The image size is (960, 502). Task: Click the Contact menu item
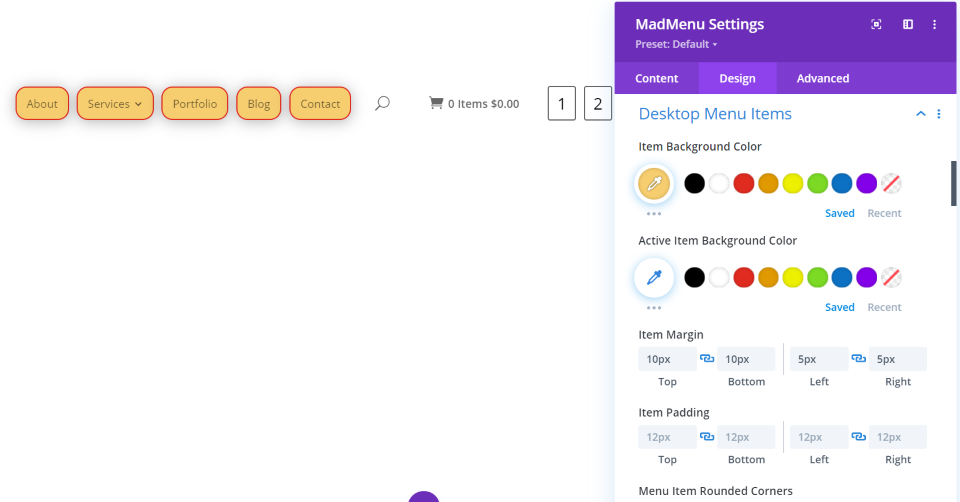click(x=320, y=103)
